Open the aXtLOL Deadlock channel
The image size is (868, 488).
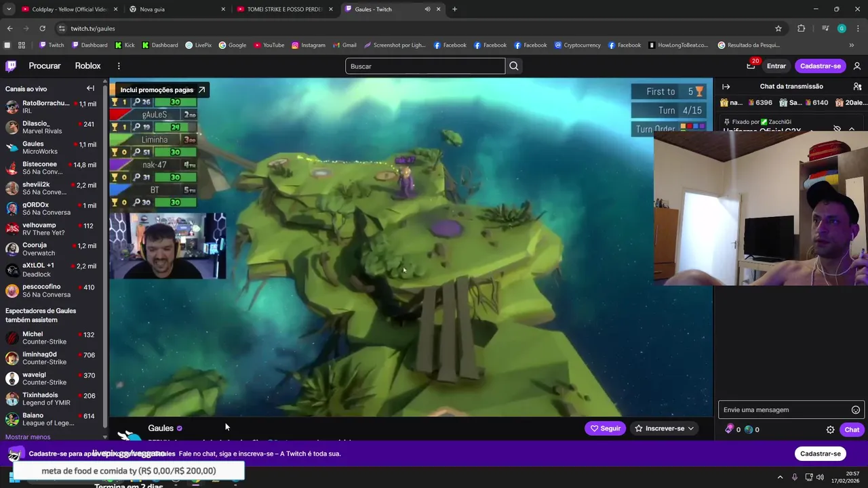click(x=52, y=270)
